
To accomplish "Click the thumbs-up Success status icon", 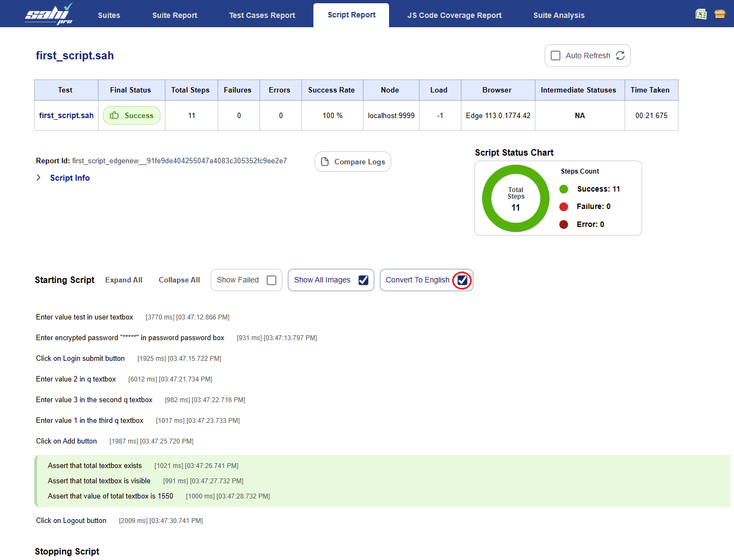I will (x=114, y=115).
